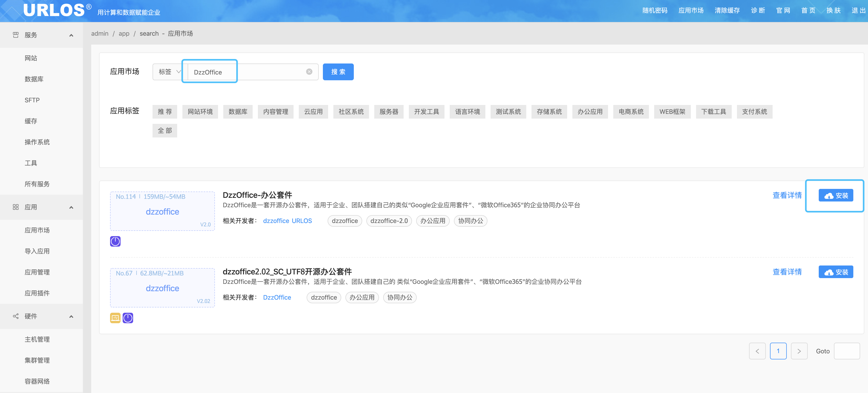Image resolution: width=868 pixels, height=393 pixels.
Task: Click the purple power icon under first app
Action: (x=115, y=241)
